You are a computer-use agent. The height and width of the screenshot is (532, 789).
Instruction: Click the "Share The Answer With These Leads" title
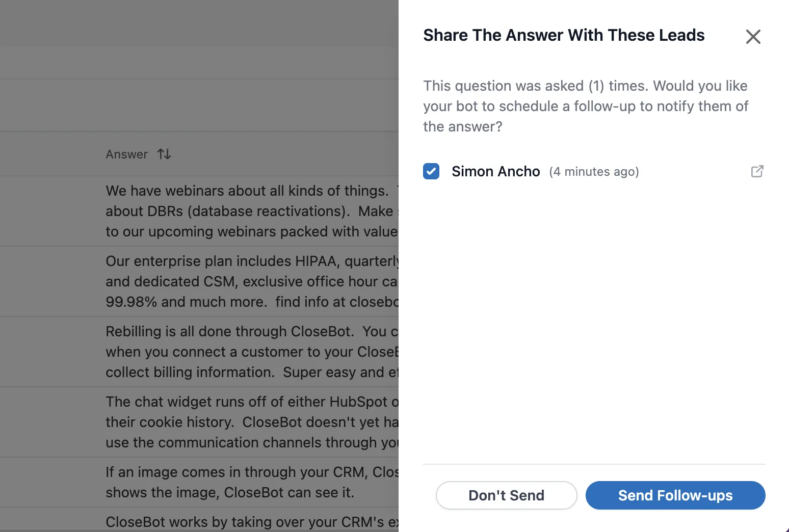[564, 35]
